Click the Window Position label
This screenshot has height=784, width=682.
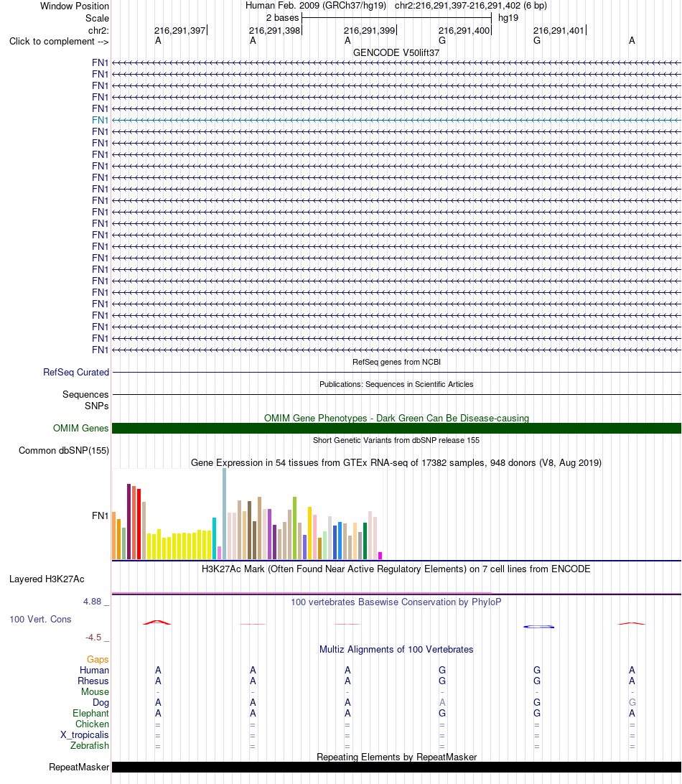tap(75, 6)
